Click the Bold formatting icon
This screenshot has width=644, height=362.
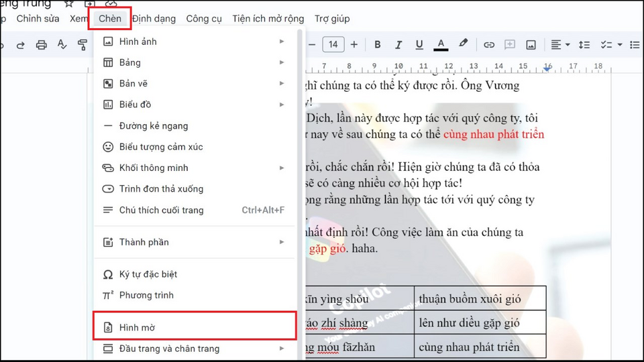coord(378,45)
